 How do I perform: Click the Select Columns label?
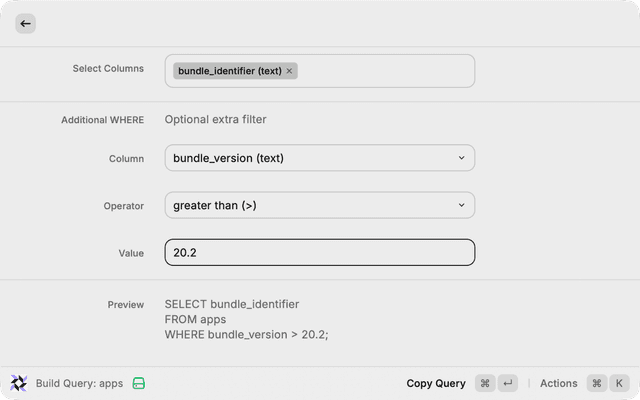(108, 69)
